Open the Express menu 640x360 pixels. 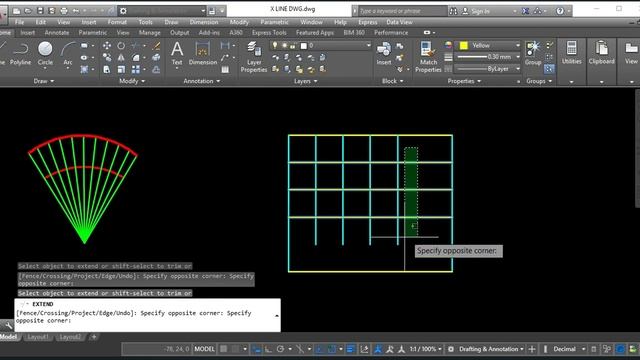[x=368, y=22]
